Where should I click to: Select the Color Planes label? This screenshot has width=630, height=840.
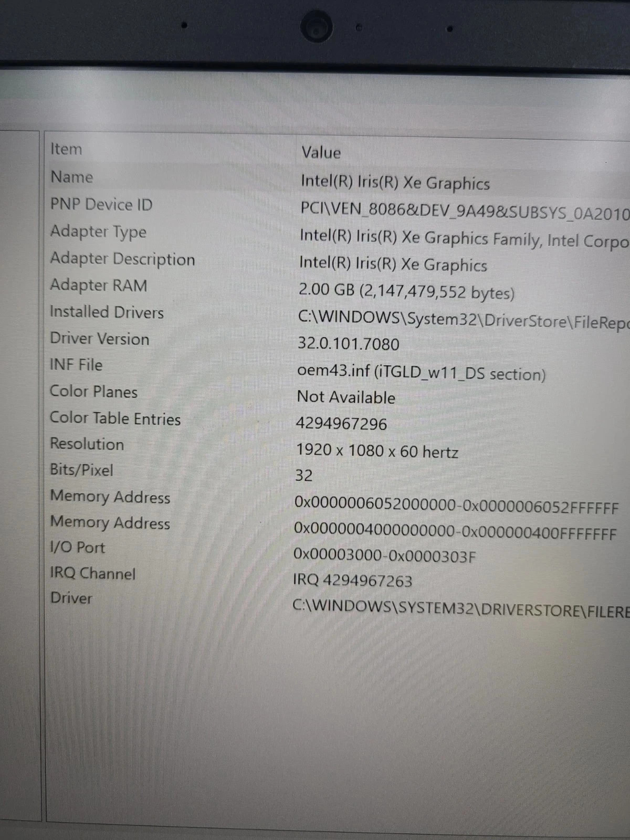(93, 392)
